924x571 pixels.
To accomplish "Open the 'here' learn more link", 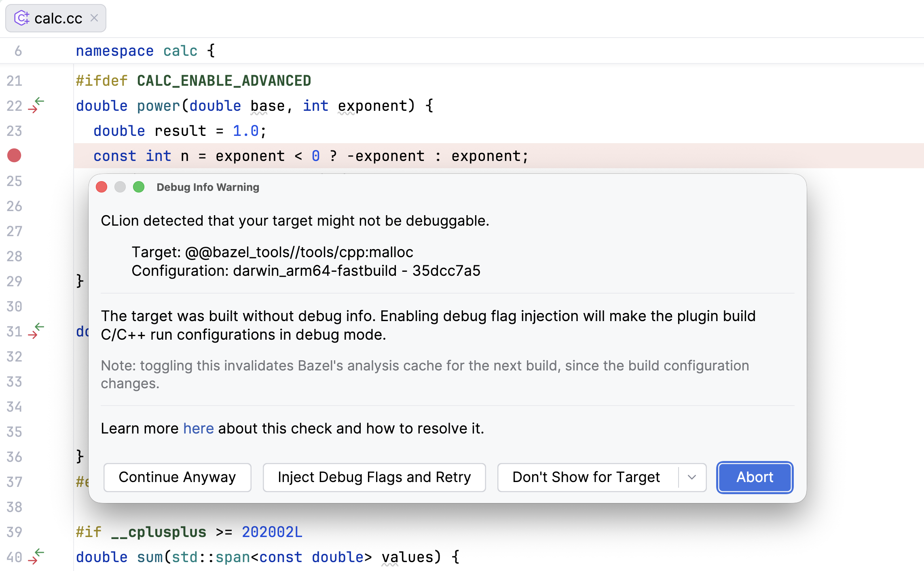I will [x=198, y=428].
